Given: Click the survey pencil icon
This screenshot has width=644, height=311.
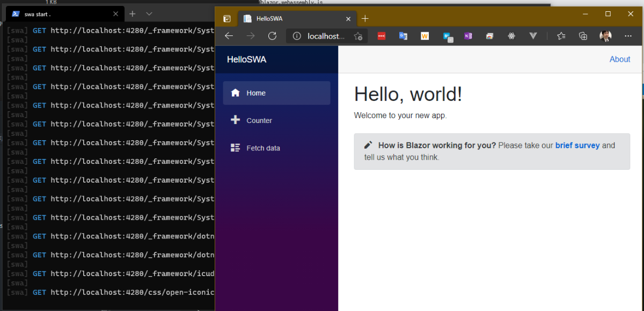Looking at the screenshot, I should [368, 145].
